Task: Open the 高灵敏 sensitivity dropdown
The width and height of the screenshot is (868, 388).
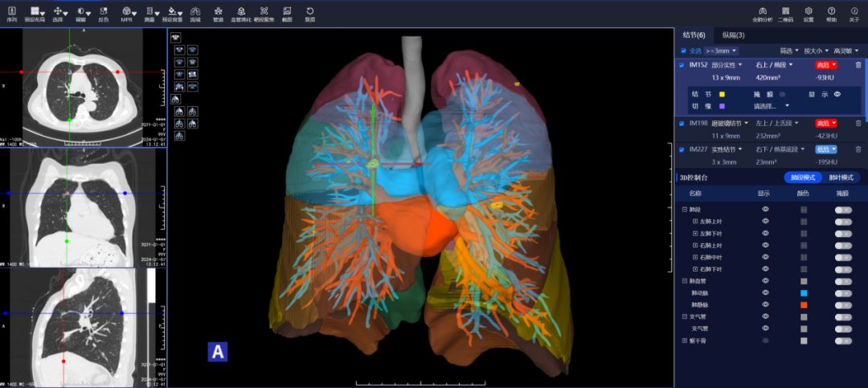Action: pos(845,51)
